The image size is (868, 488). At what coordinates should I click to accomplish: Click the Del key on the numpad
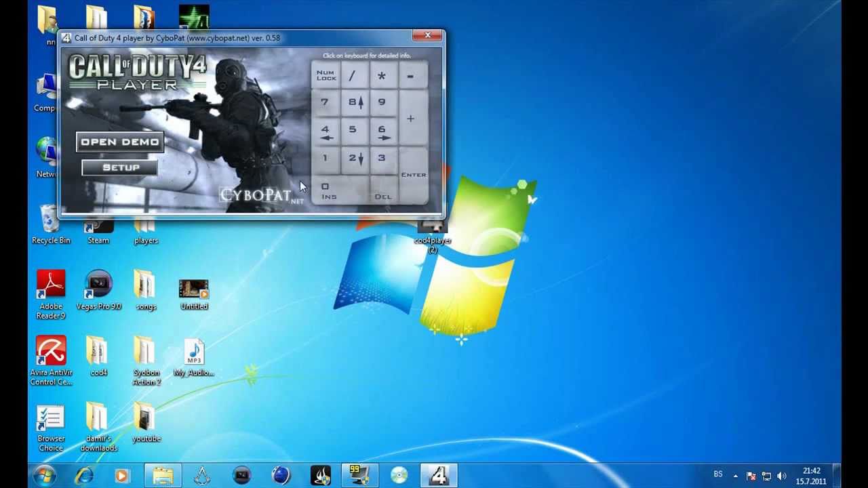[x=383, y=189]
